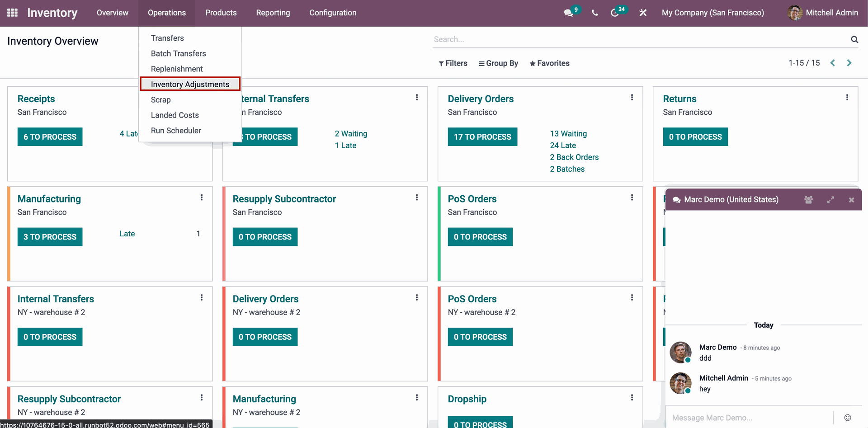Click Mitchell Admin avatar in top bar

pyautogui.click(x=795, y=13)
